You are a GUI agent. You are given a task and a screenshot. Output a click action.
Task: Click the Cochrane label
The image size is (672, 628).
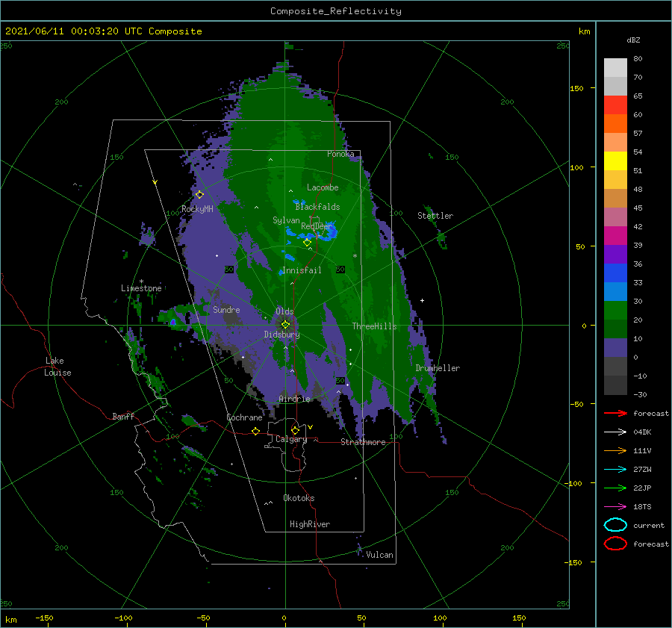coord(244,417)
